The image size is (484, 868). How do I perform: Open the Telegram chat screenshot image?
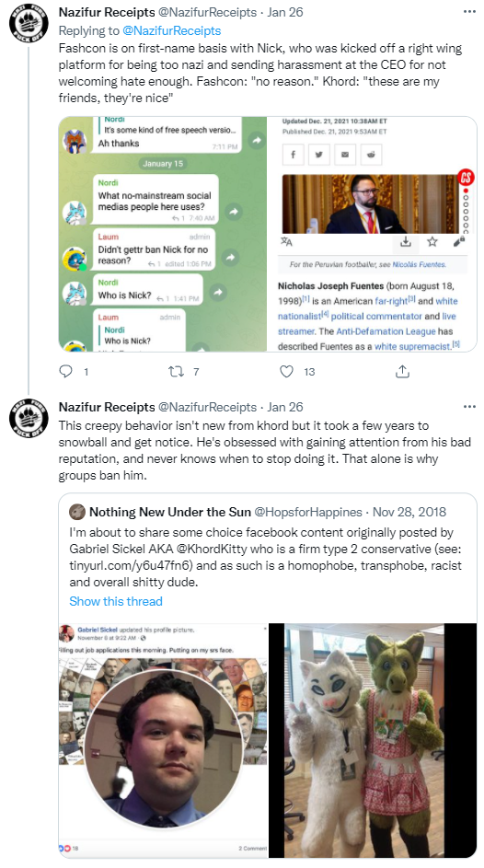pyautogui.click(x=163, y=234)
